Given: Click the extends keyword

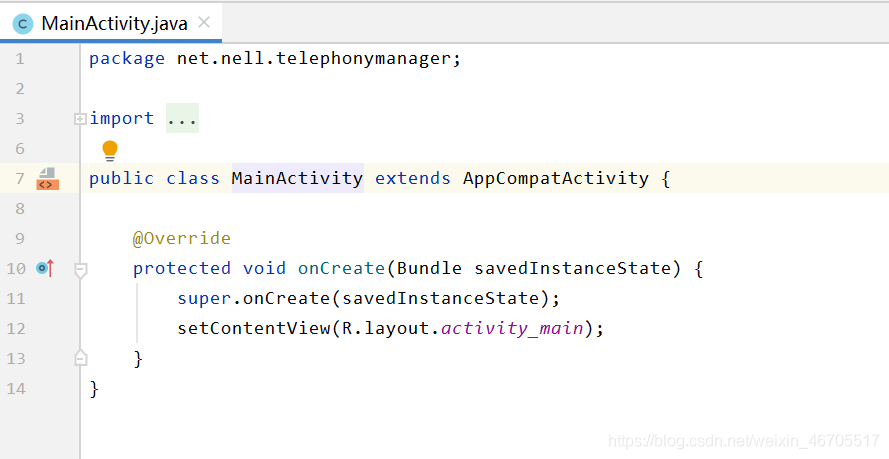Looking at the screenshot, I should (413, 178).
